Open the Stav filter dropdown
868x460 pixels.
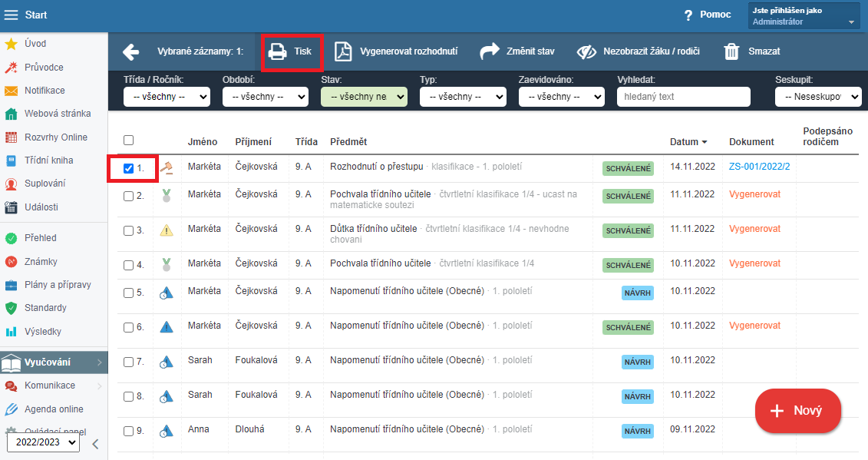click(364, 97)
